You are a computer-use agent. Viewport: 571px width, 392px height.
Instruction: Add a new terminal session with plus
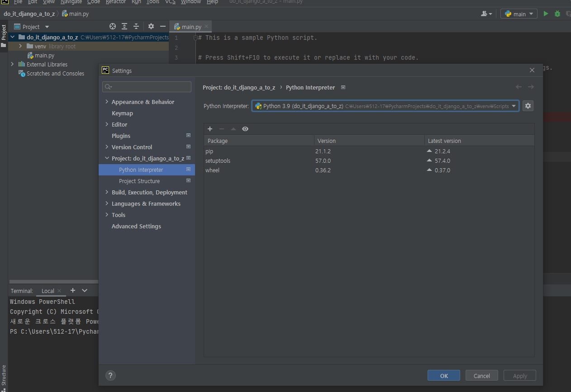click(x=72, y=290)
